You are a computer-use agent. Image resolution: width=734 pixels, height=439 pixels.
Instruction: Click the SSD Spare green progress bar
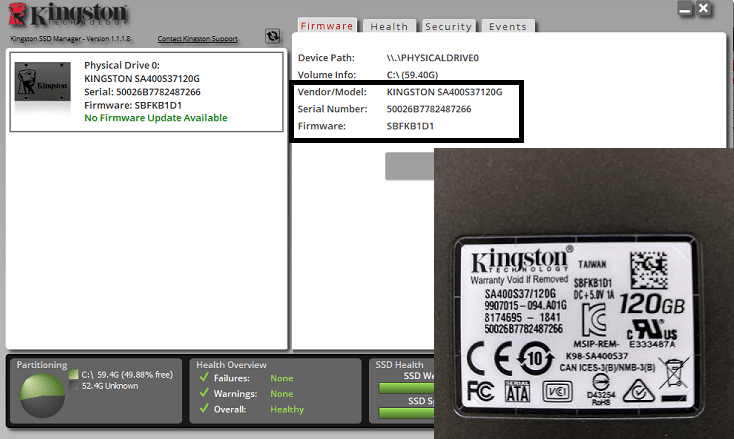tap(406, 413)
